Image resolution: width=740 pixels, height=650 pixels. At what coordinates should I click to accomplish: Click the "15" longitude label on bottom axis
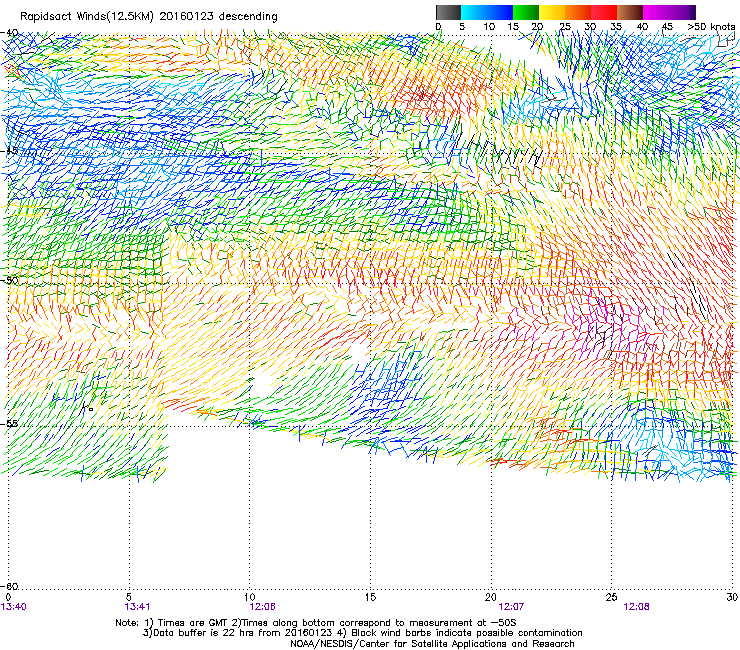click(x=370, y=597)
